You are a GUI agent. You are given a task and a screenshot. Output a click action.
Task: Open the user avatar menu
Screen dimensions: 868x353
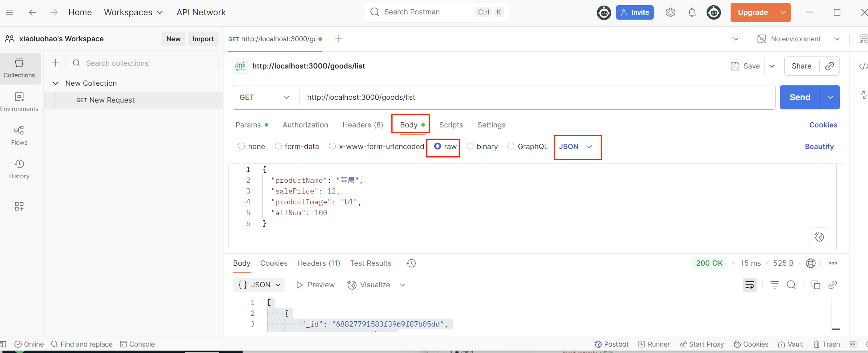pos(713,12)
